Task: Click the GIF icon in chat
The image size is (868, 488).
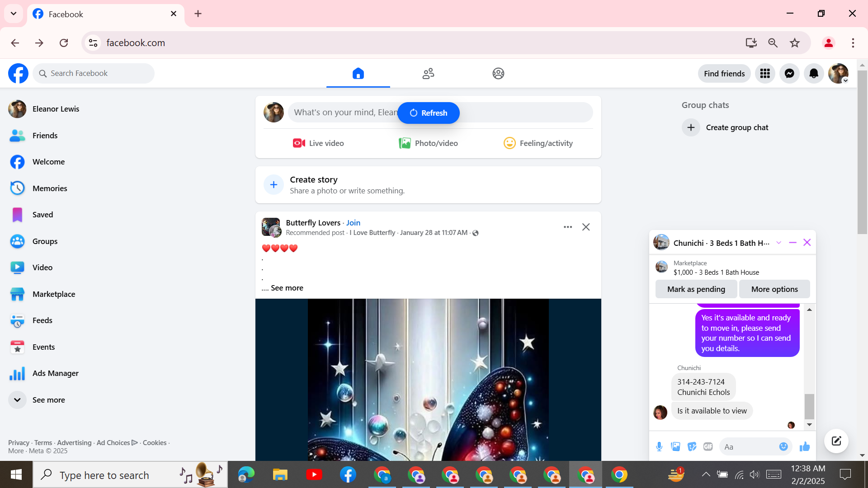Action: coord(708,447)
